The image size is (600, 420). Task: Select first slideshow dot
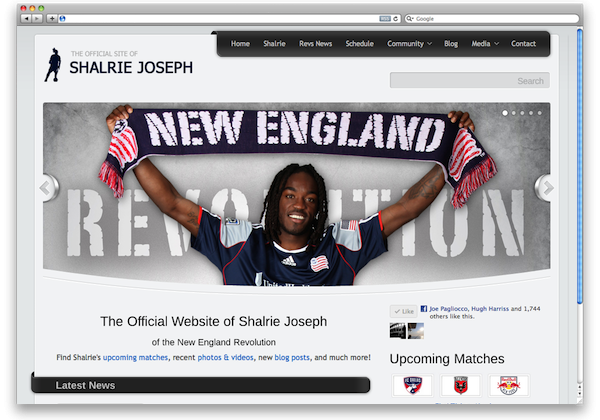[505, 113]
